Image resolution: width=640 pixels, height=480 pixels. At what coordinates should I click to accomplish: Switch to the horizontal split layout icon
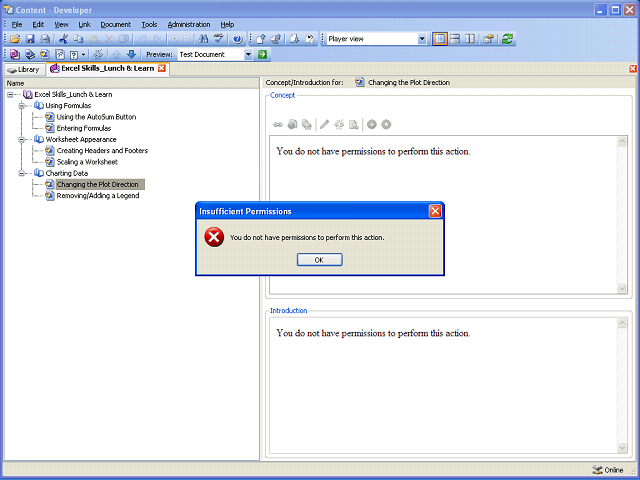pos(455,39)
